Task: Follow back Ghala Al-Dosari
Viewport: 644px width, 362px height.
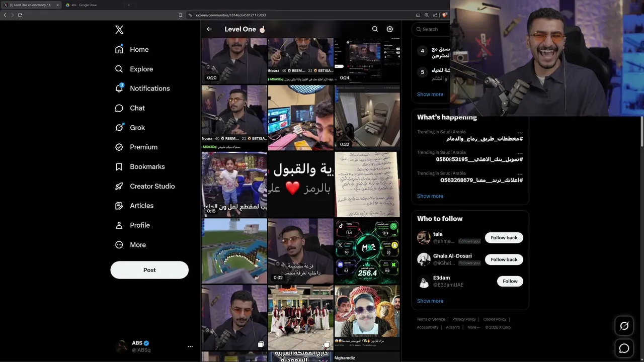Action: point(504,259)
